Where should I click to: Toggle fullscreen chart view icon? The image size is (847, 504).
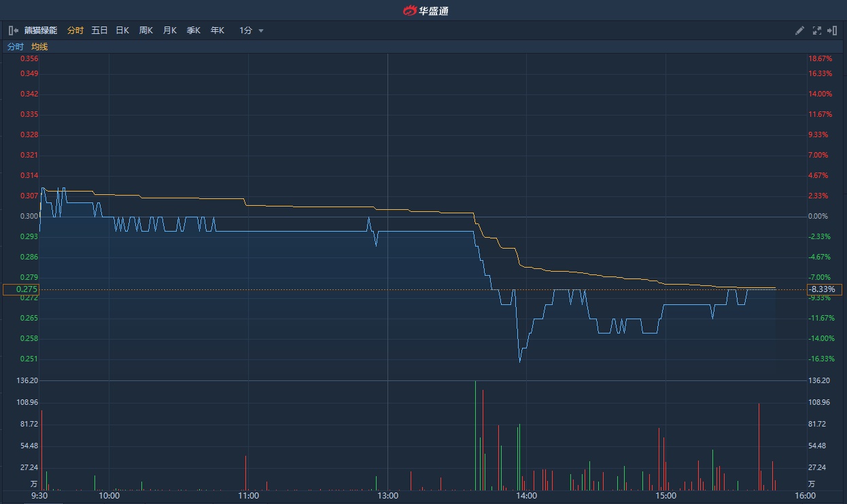pyautogui.click(x=817, y=31)
